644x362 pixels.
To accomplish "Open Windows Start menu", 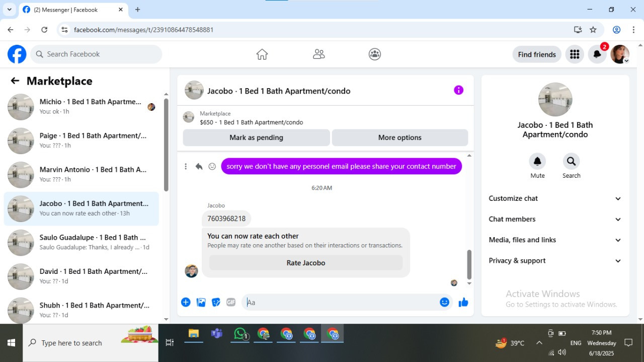I will pos(11,343).
